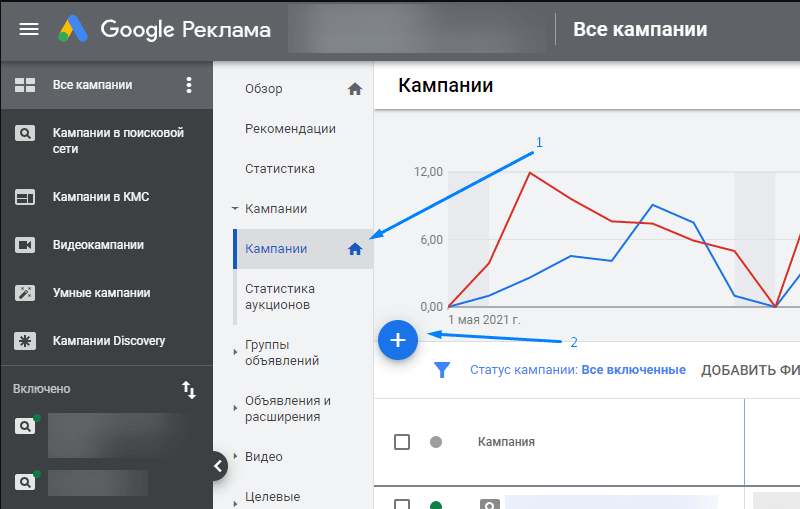Image resolution: width=800 pixels, height=509 pixels.
Task: Open Статистика аукционов
Action: click(280, 297)
